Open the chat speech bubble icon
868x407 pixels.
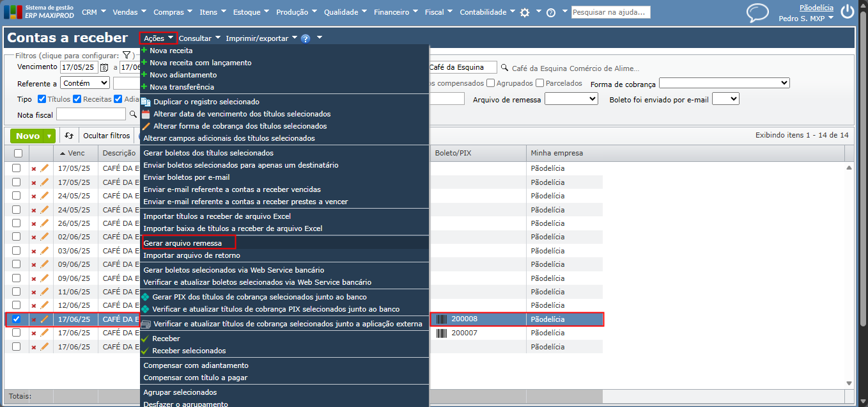757,12
